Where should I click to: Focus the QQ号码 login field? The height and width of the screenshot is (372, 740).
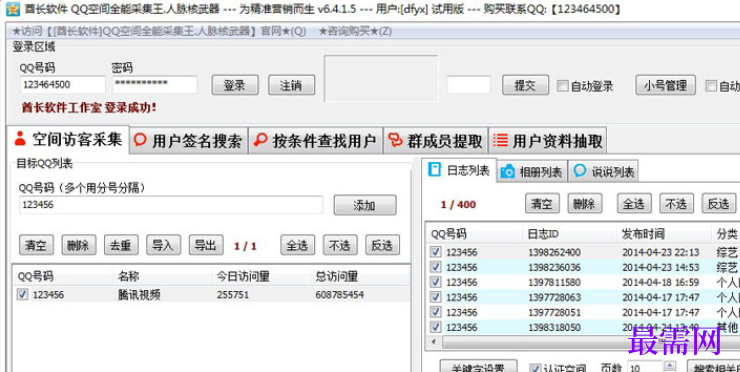62,85
